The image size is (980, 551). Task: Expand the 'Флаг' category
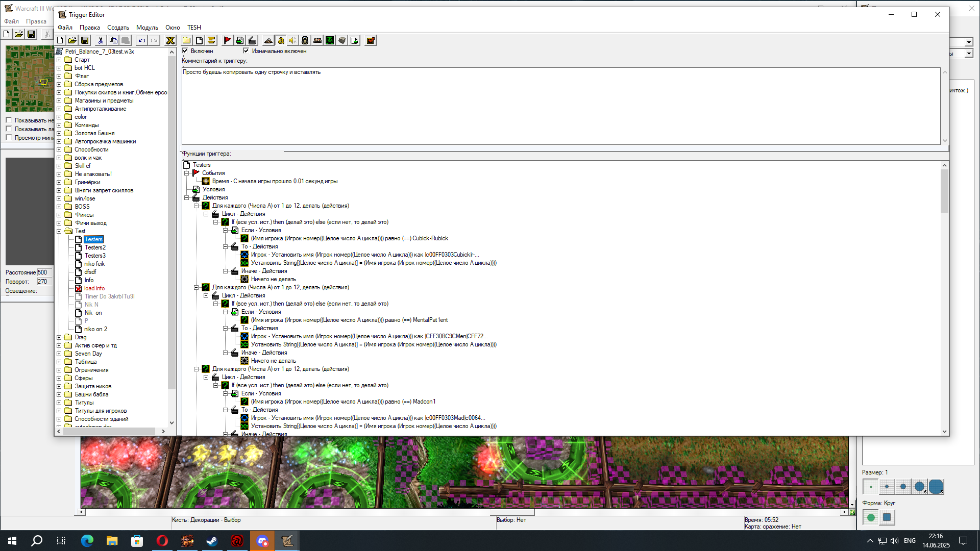point(59,76)
